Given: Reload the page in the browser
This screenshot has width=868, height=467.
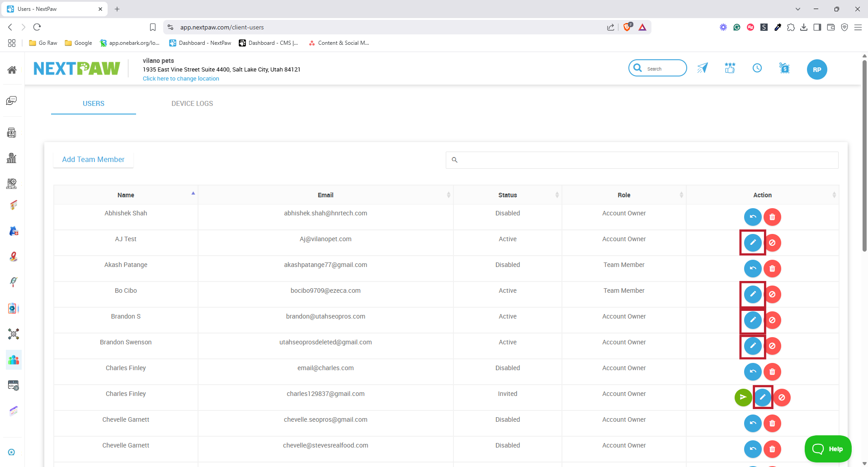Looking at the screenshot, I should tap(37, 27).
